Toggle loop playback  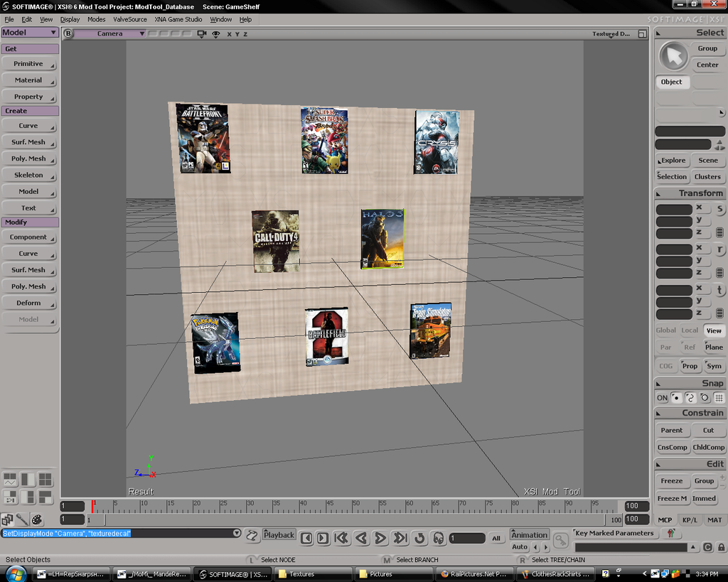[x=419, y=539]
